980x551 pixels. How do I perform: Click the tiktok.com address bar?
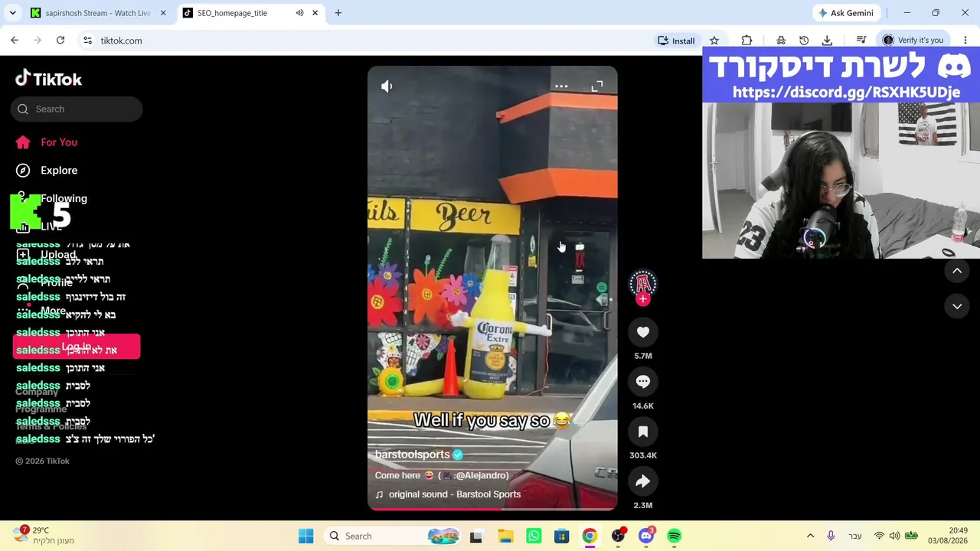(367, 41)
